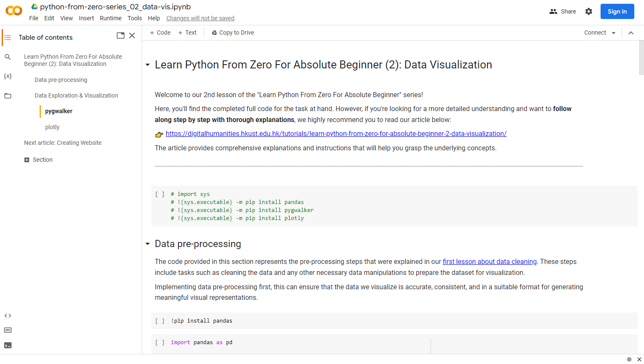Click the Sign in button

click(617, 11)
